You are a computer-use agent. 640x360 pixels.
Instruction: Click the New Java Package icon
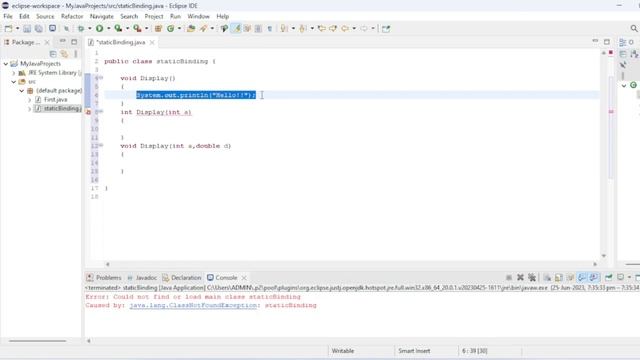point(158,28)
